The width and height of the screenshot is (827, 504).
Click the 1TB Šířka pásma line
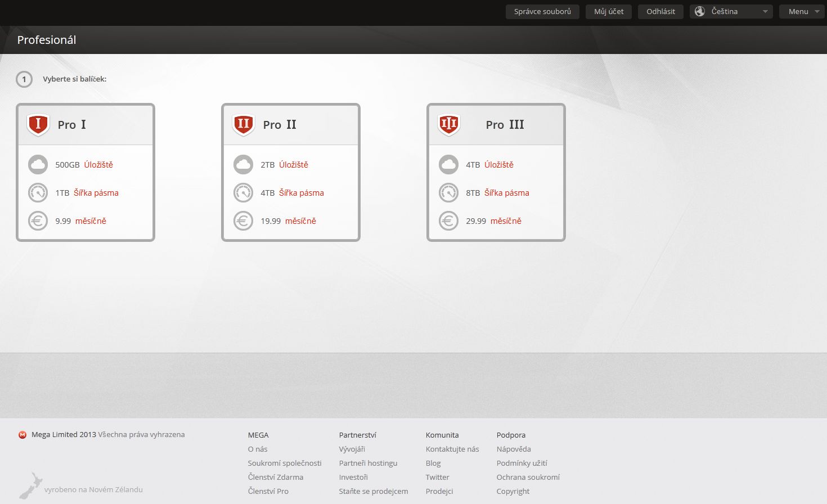point(87,193)
